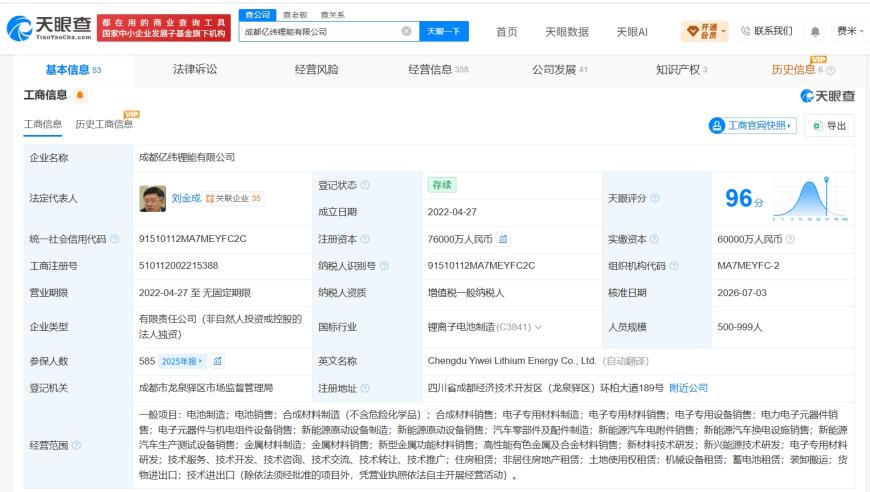The image size is (870, 492).
Task: Switch to the 法律诉讼 tab
Action: tap(195, 69)
